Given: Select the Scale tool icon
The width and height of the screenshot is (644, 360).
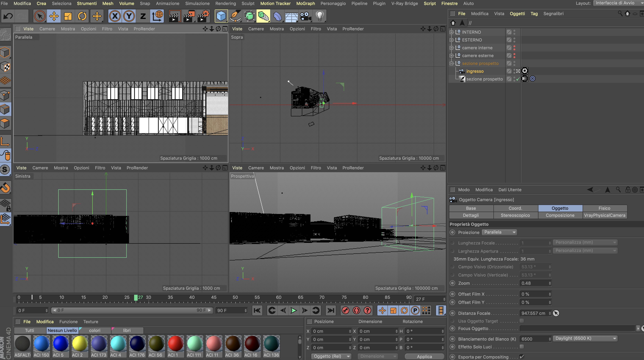Looking at the screenshot, I should coord(68,16).
